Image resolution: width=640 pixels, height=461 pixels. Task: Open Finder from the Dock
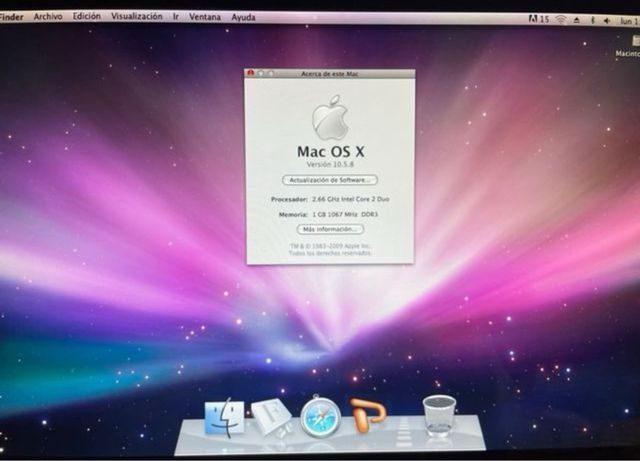click(x=224, y=418)
